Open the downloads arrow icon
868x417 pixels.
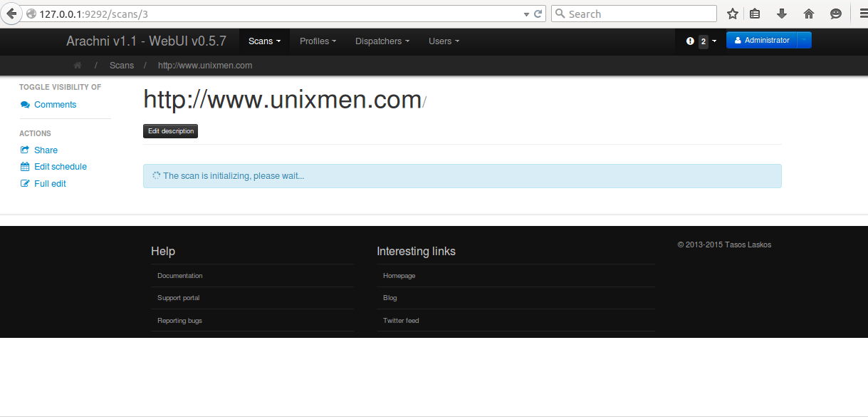[782, 14]
